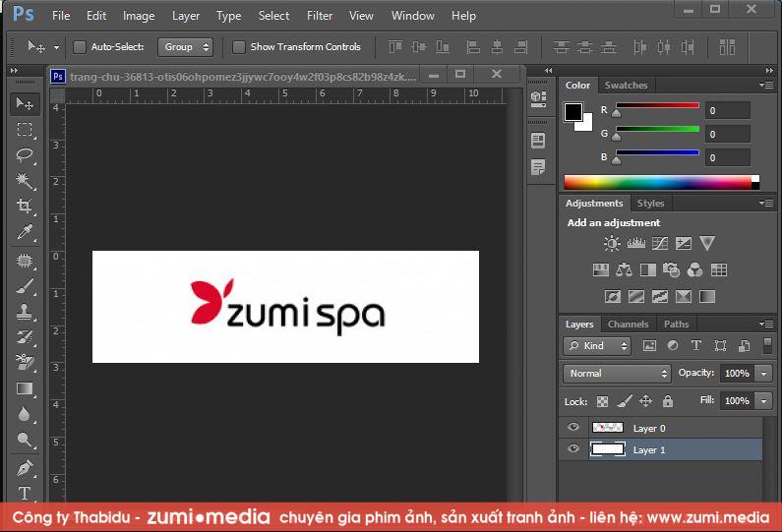Viewport: 782px width, 532px height.
Task: Open the Group auto-select dropdown
Action: [186, 47]
